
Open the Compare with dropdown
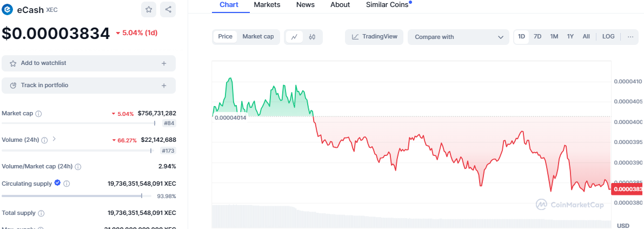(x=459, y=37)
